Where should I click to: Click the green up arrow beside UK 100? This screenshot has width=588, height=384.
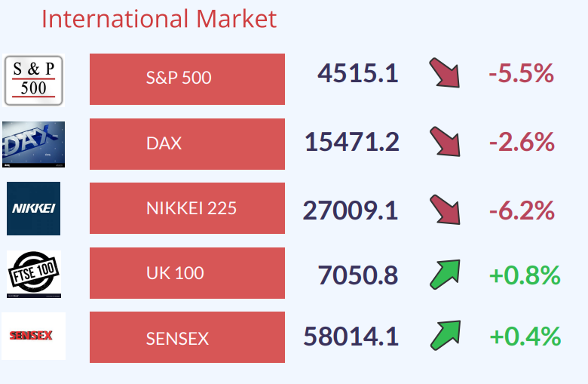click(x=445, y=274)
